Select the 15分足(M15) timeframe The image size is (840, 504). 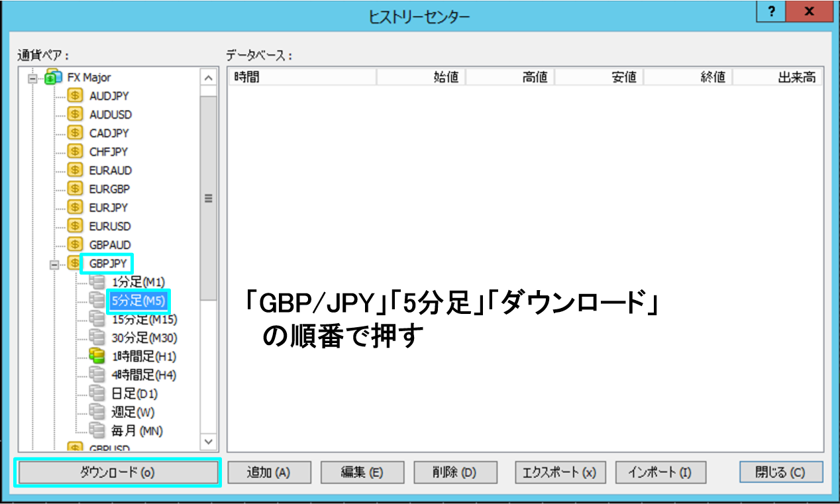click(x=144, y=319)
